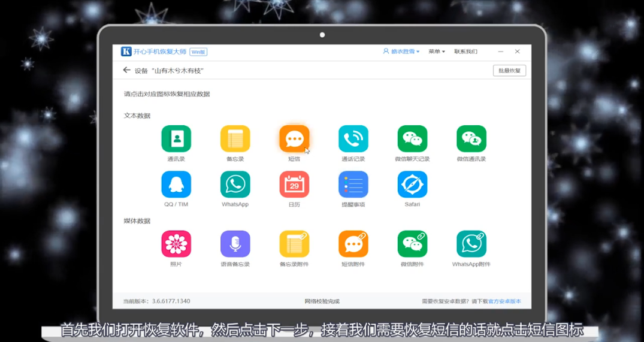Open the 备忘录 notes recovery icon
The height and width of the screenshot is (342, 644).
pyautogui.click(x=235, y=139)
